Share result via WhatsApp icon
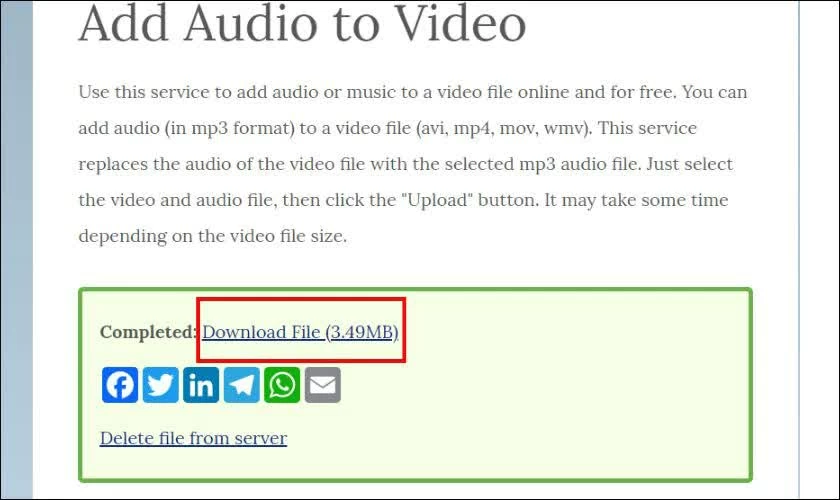840x500 pixels. click(282, 385)
